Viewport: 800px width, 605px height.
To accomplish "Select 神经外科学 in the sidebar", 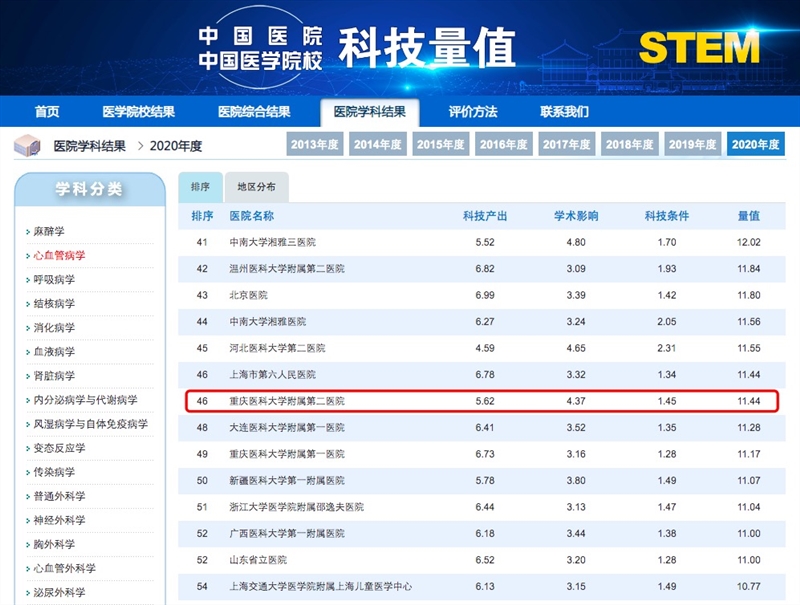I will [60, 520].
